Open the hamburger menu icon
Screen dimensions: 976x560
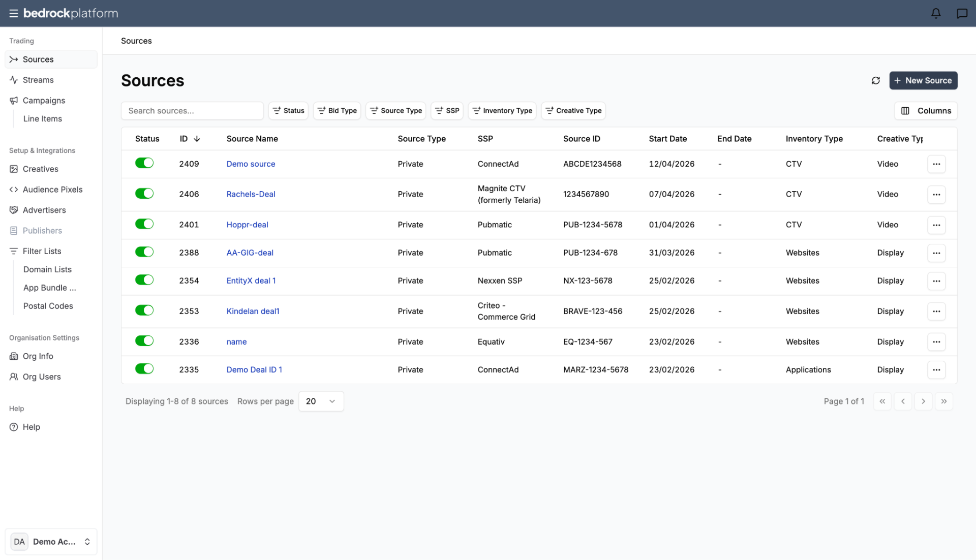[14, 14]
